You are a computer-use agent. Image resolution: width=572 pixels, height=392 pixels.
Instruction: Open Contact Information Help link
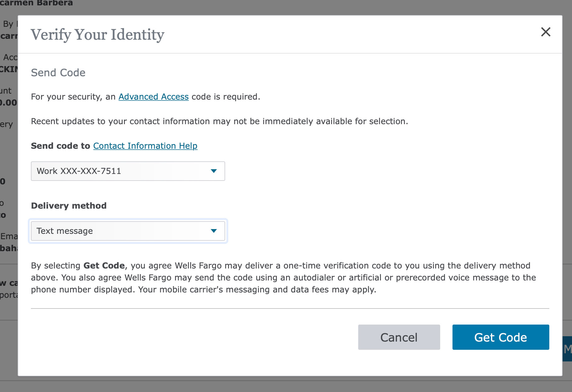[145, 146]
